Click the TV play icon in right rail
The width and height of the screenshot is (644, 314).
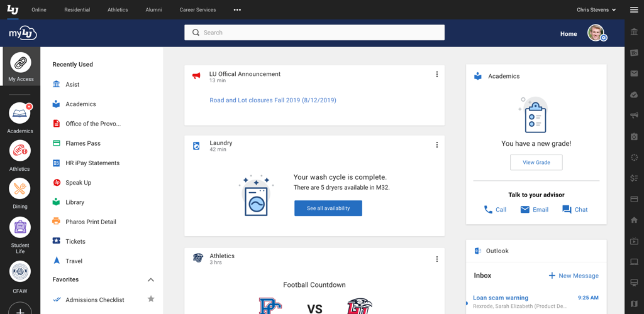point(634,241)
